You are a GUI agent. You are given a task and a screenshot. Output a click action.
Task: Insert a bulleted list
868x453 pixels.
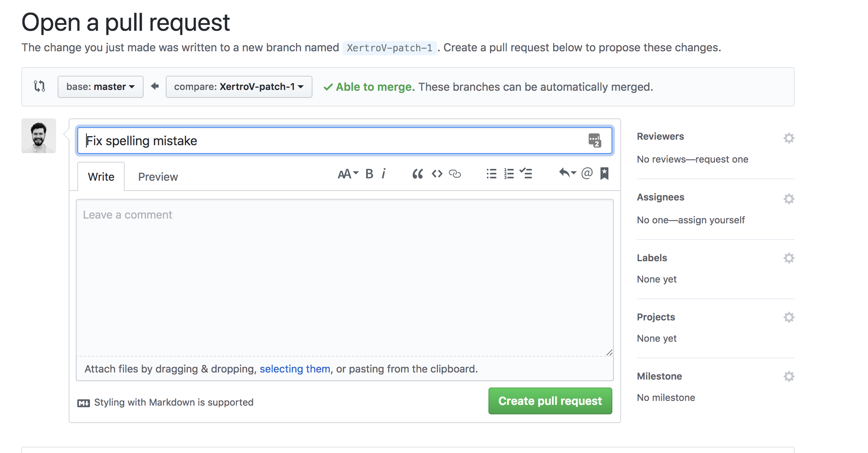coord(491,174)
